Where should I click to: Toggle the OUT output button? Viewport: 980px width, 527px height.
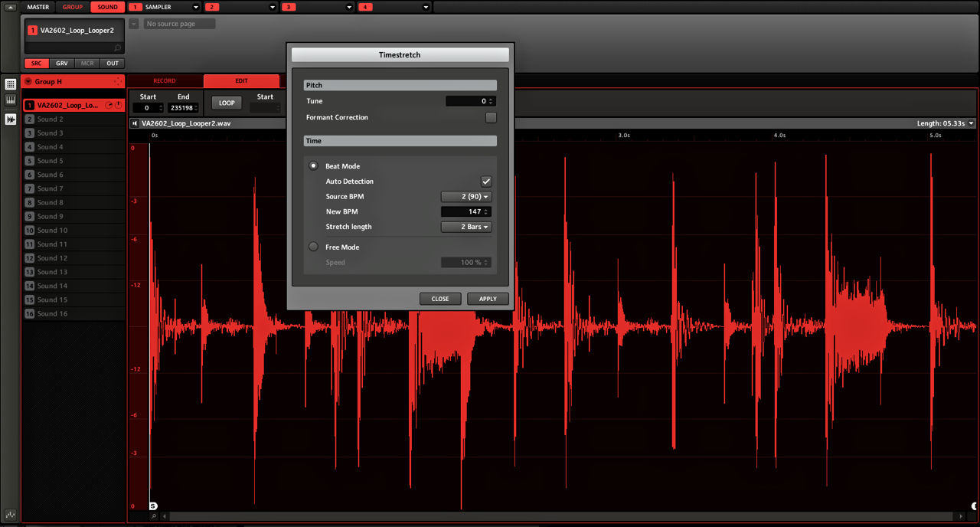click(x=113, y=64)
